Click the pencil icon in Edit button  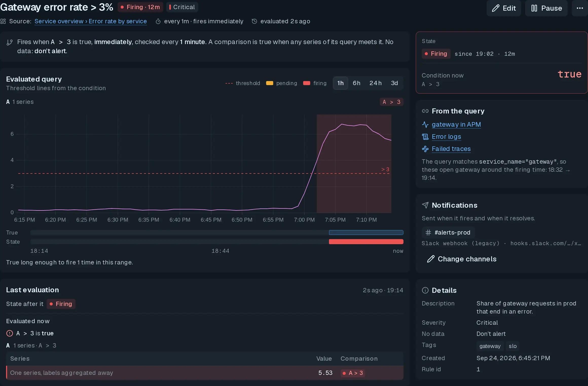(x=495, y=8)
